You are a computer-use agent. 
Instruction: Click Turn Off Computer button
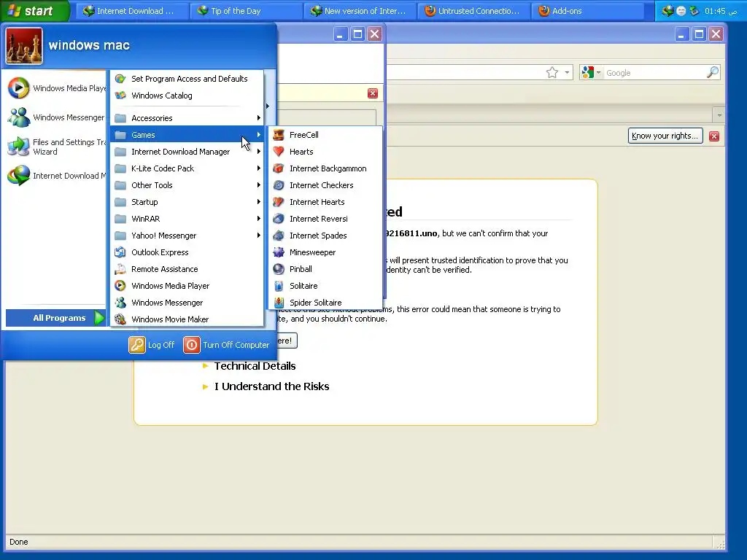click(x=227, y=345)
